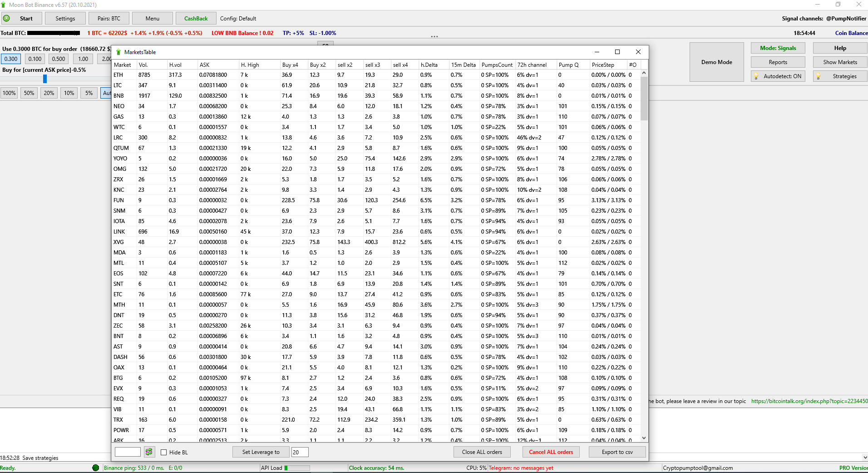
Task: Enable the Hide BL checkbox
Action: [164, 453]
